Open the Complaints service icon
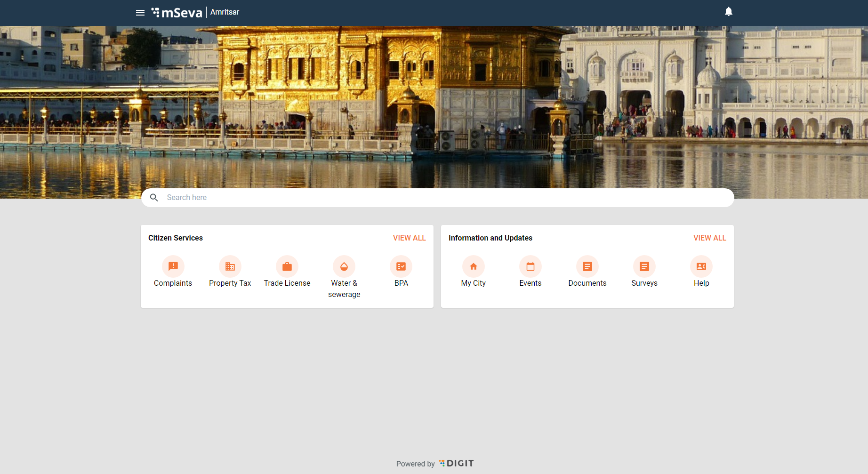868x474 pixels. coord(173,266)
